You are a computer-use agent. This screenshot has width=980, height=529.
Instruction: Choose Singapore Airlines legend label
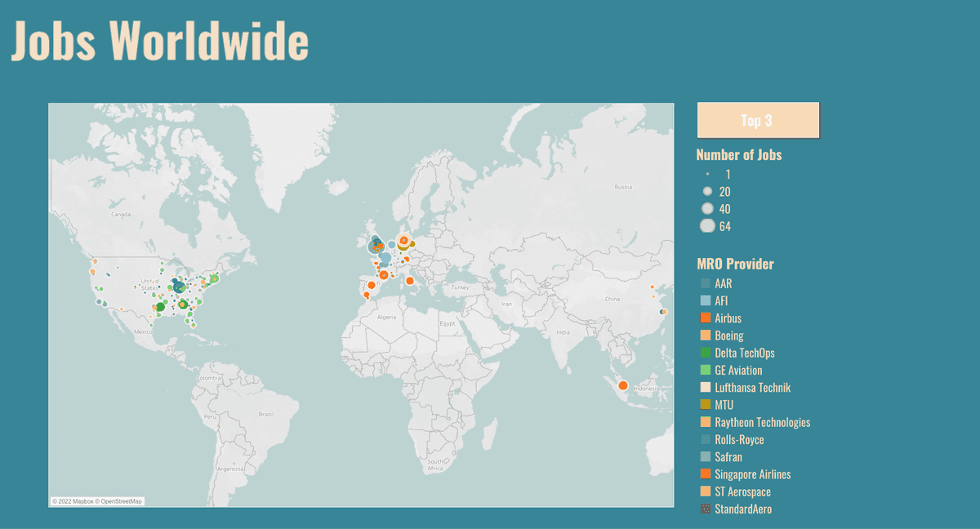(752, 474)
